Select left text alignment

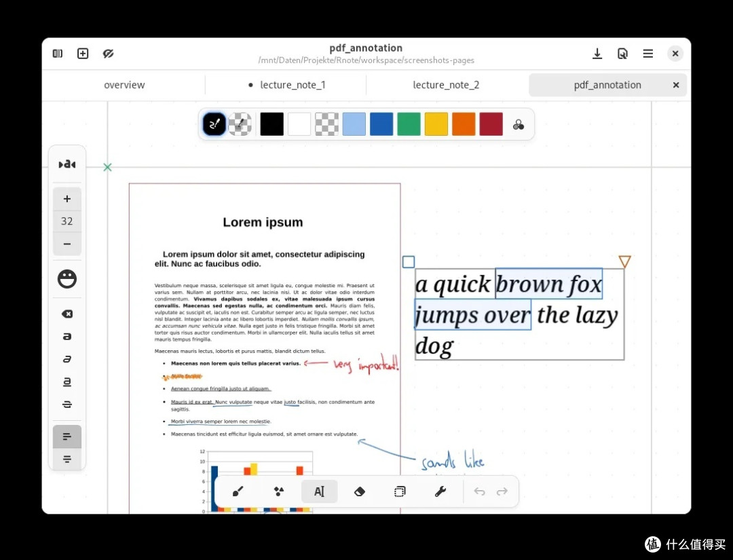[x=67, y=436]
